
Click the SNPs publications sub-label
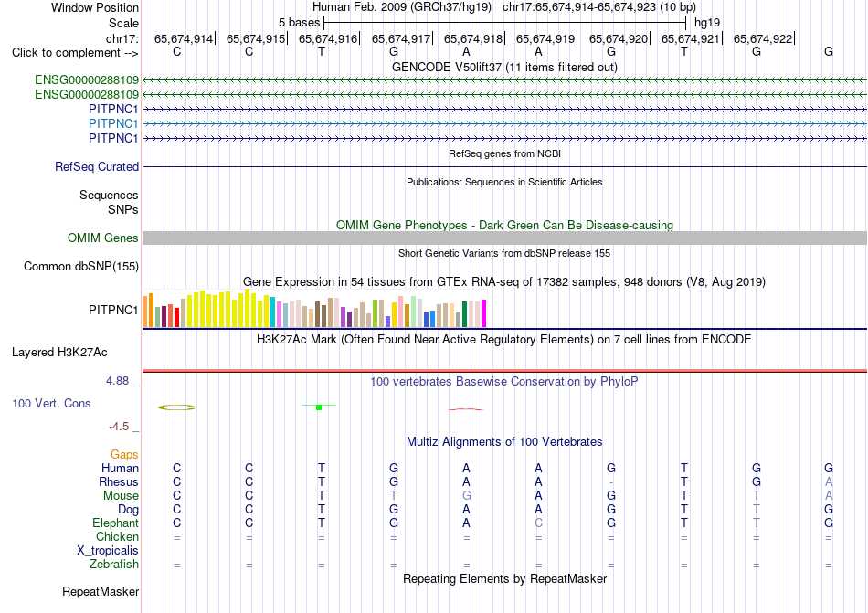pos(123,210)
